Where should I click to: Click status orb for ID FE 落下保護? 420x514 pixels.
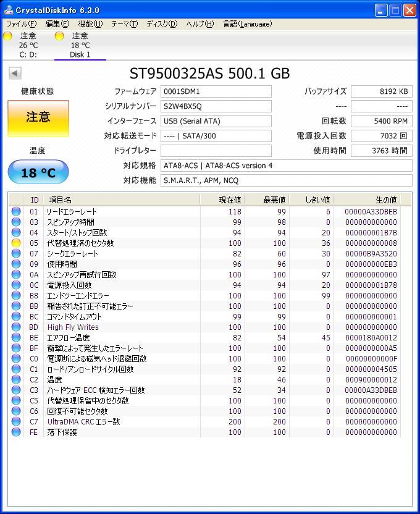(16, 432)
